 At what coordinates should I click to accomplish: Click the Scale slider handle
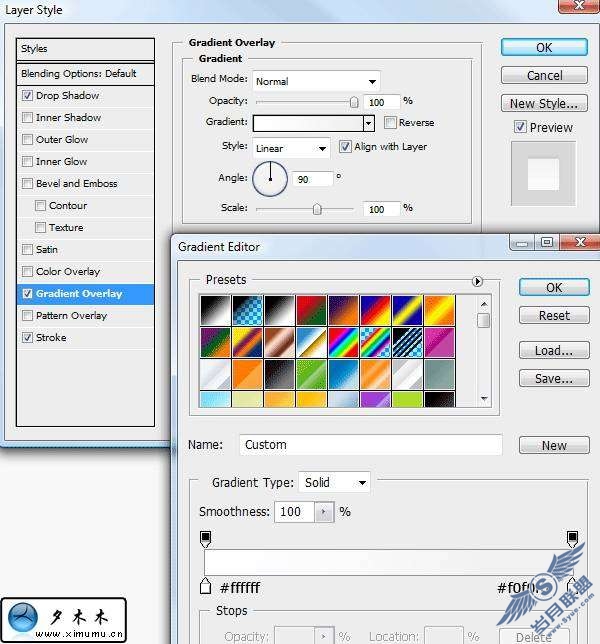(x=317, y=209)
